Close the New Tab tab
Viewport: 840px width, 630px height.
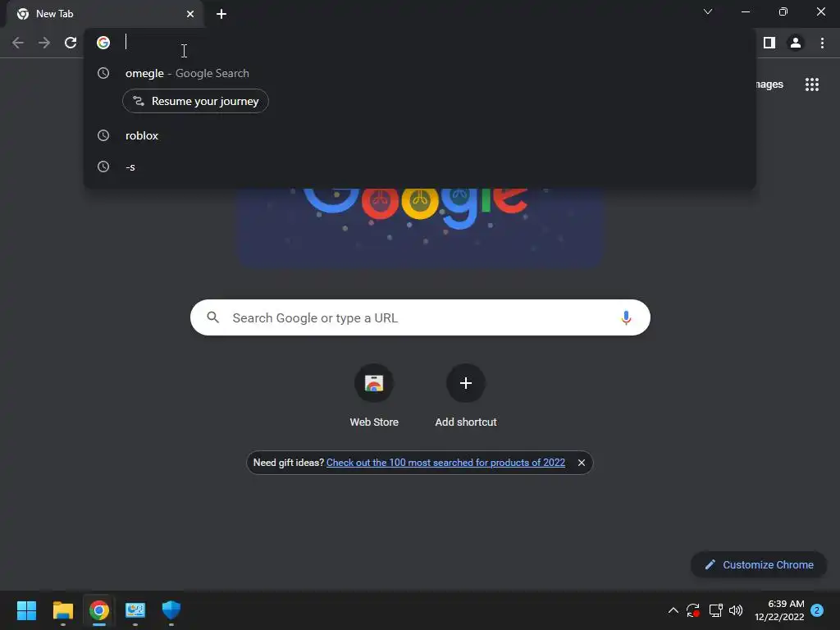[x=190, y=14]
